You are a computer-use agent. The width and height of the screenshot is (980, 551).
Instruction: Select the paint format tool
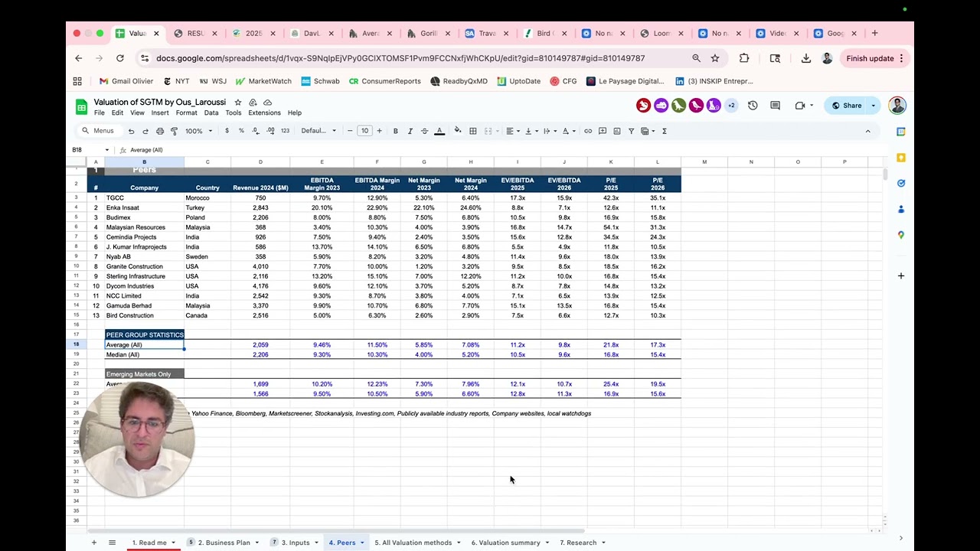point(175,131)
